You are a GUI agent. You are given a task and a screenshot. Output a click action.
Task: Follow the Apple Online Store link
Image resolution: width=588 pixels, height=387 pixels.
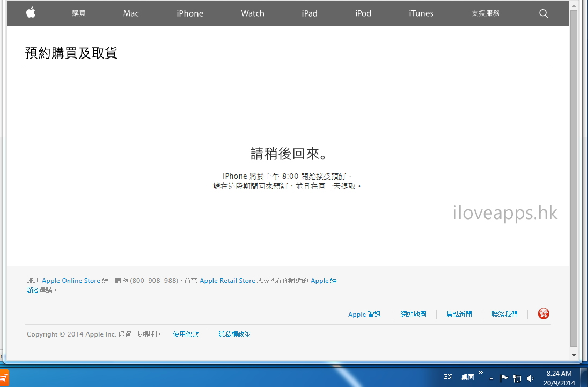pos(71,281)
